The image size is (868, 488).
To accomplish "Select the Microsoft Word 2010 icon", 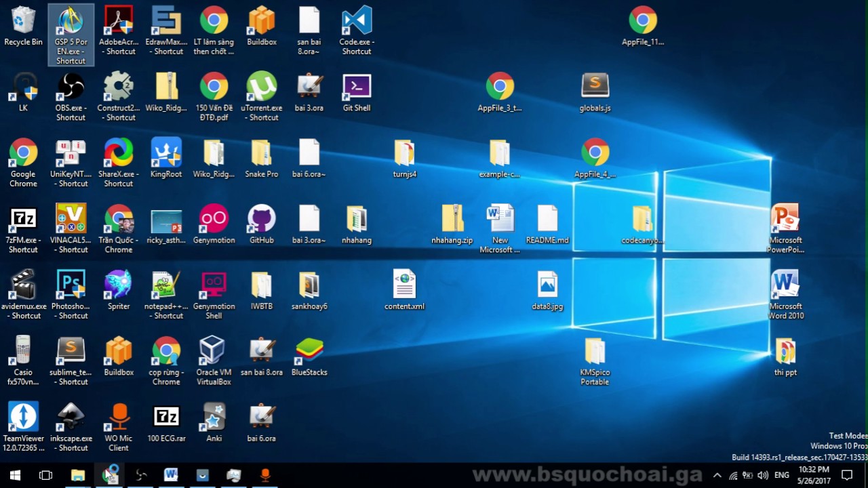I will pos(785,295).
